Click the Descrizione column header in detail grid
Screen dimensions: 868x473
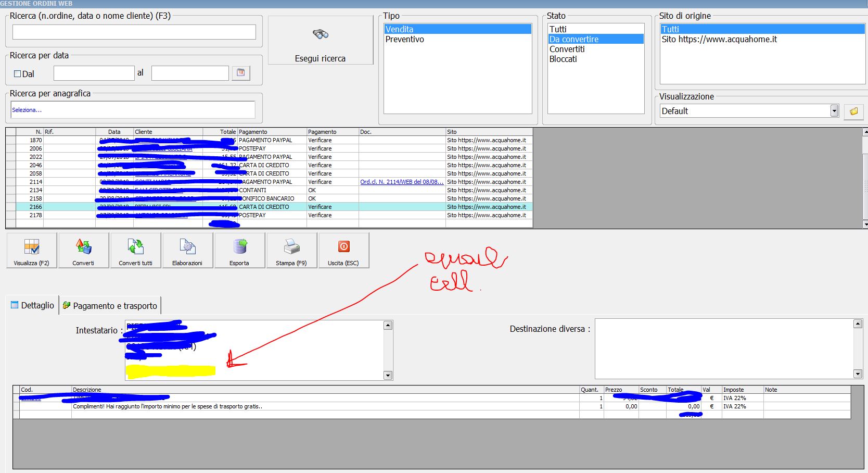tap(325, 390)
